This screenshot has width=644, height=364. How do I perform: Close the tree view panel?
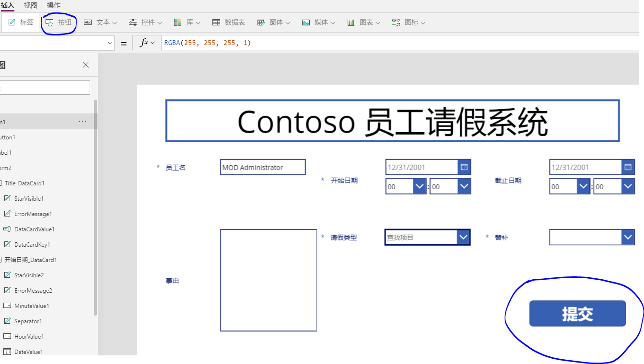(x=86, y=65)
